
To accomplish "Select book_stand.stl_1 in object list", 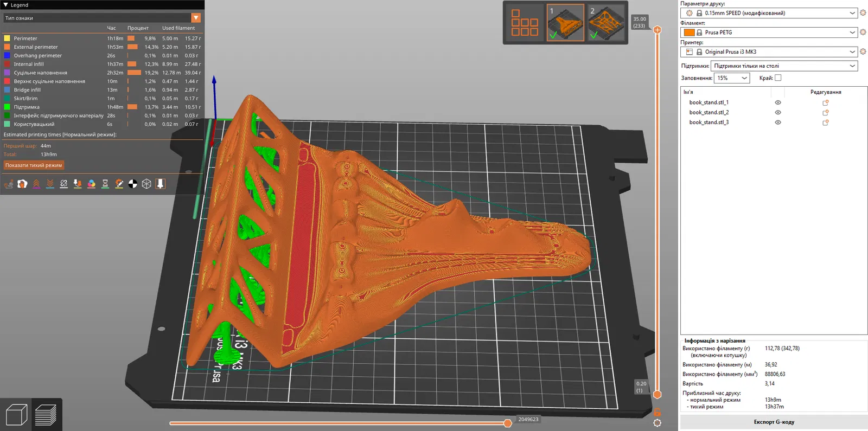I will click(709, 102).
